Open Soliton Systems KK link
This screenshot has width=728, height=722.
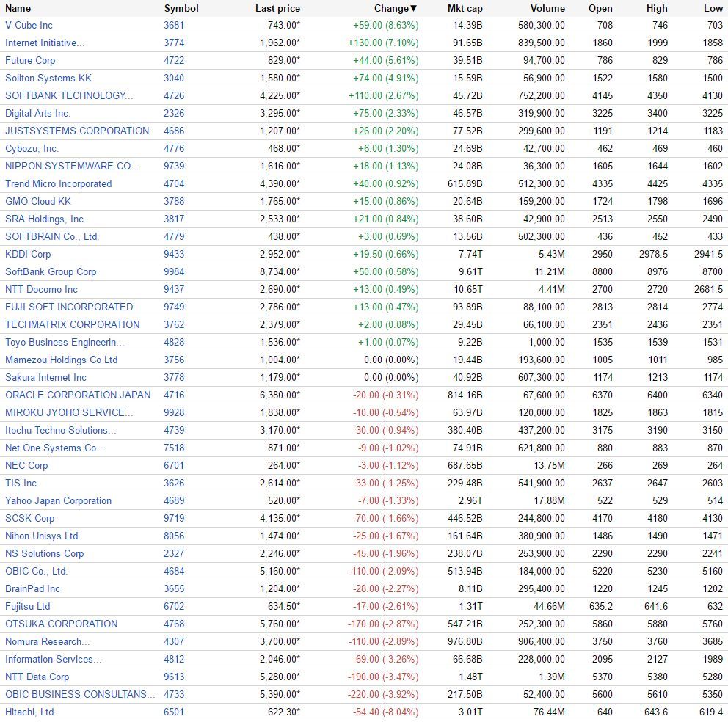click(48, 79)
